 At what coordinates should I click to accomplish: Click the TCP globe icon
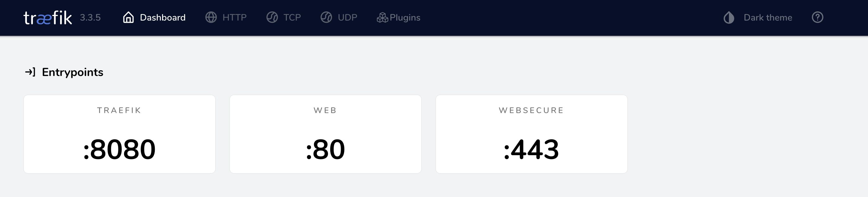[272, 17]
